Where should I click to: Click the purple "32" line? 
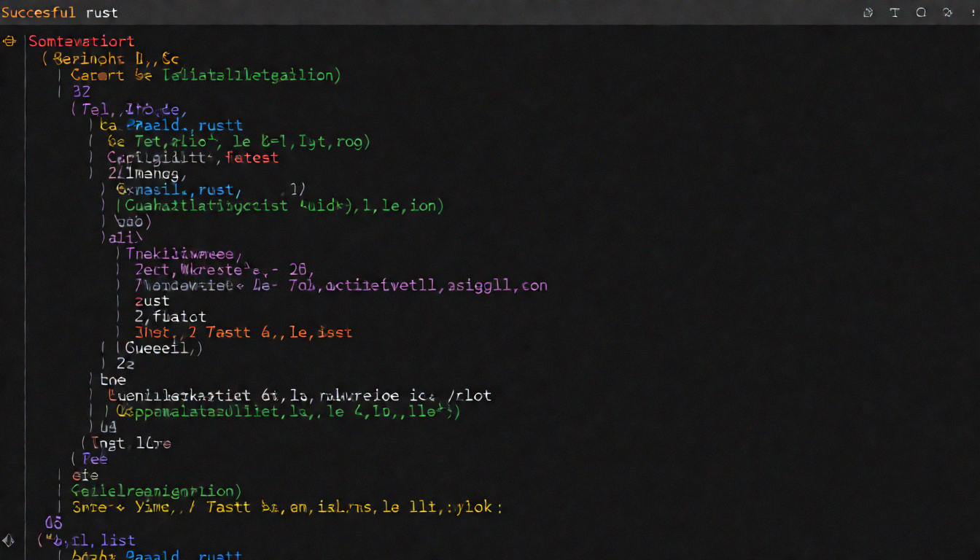coord(82,92)
